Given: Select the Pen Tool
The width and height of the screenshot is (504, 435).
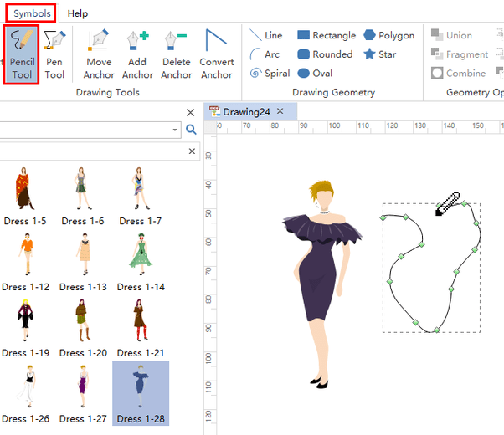Looking at the screenshot, I should click(x=54, y=54).
